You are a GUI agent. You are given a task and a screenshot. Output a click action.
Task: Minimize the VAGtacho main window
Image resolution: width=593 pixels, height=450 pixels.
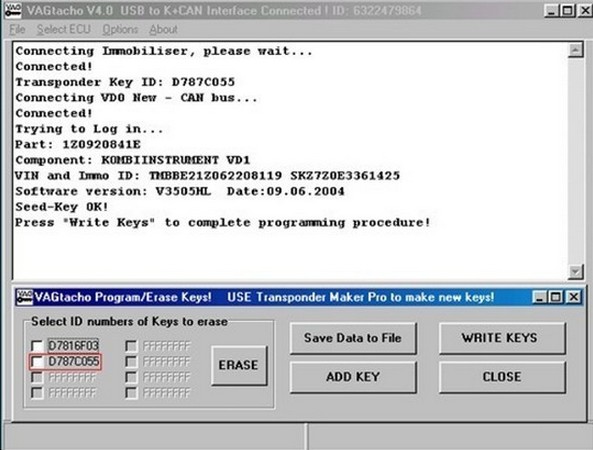point(552,11)
